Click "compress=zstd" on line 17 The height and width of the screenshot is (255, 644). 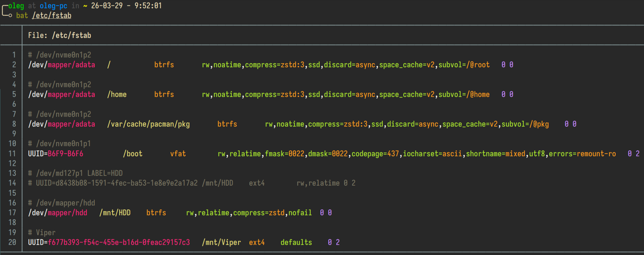click(x=259, y=213)
